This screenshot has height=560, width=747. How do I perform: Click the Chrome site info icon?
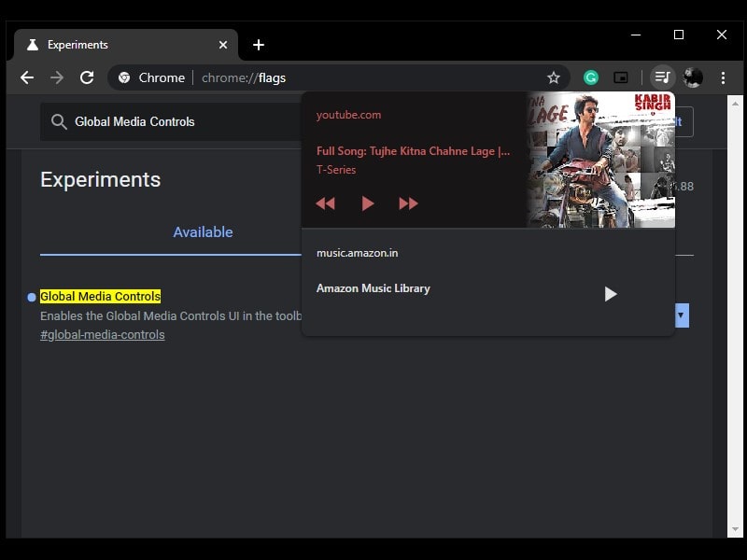click(124, 77)
